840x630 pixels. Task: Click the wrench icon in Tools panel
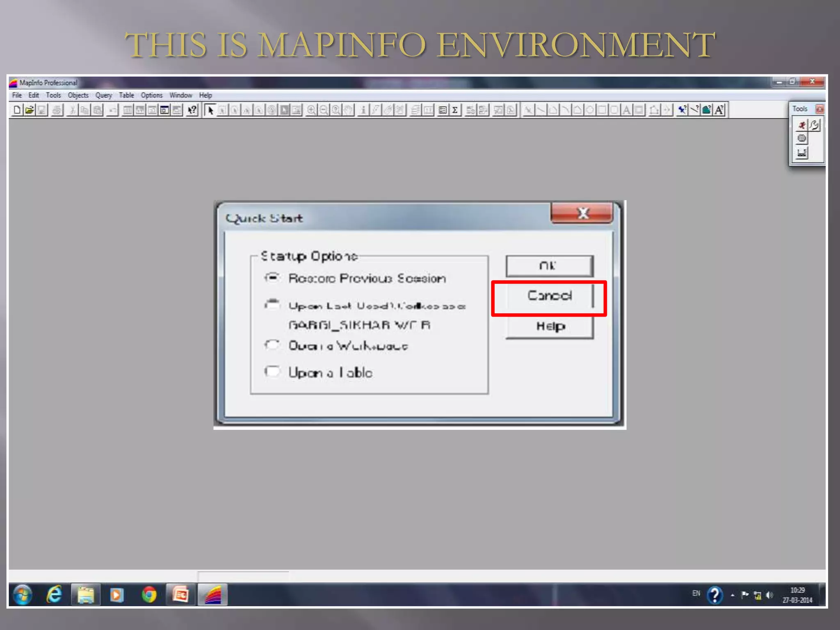(814, 125)
